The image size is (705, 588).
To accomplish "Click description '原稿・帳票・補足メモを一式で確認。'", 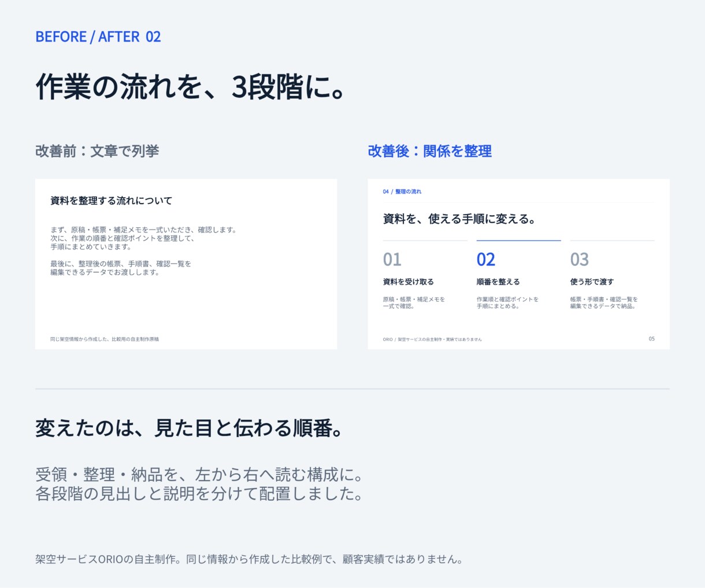I will click(x=414, y=302).
